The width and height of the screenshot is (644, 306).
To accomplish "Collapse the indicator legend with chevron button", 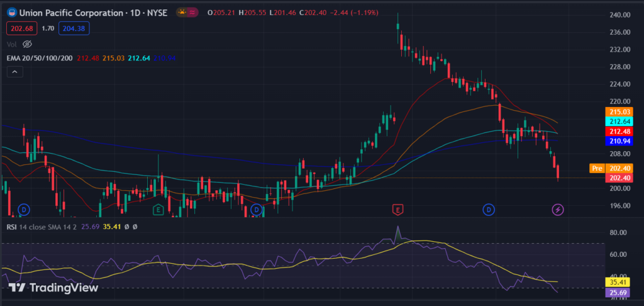I will click(15, 72).
